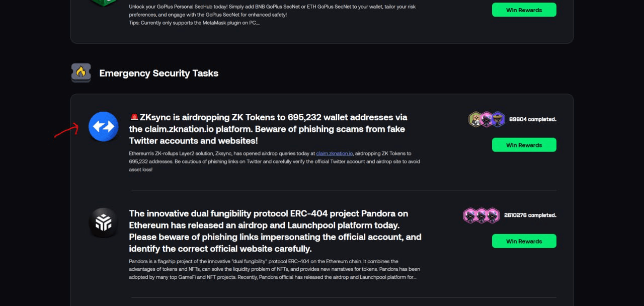Click the Pandora cube logo icon

click(x=103, y=222)
